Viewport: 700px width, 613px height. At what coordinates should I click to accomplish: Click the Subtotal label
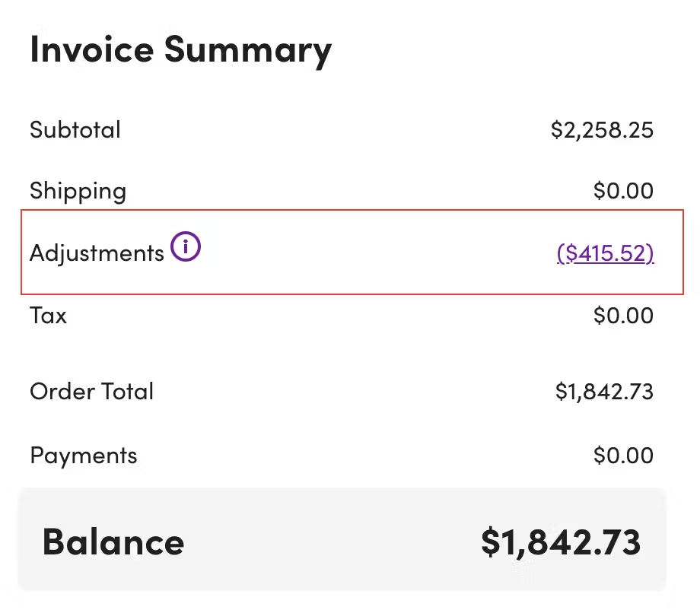coord(75,129)
